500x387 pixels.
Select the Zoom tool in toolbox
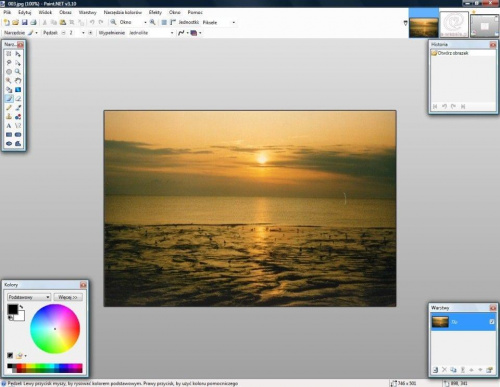click(18, 72)
